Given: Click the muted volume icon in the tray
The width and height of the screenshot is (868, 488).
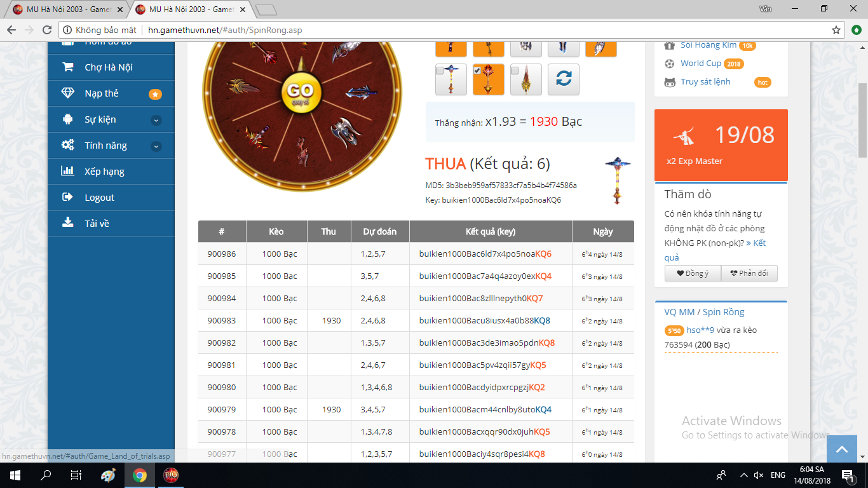Looking at the screenshot, I should [x=758, y=475].
